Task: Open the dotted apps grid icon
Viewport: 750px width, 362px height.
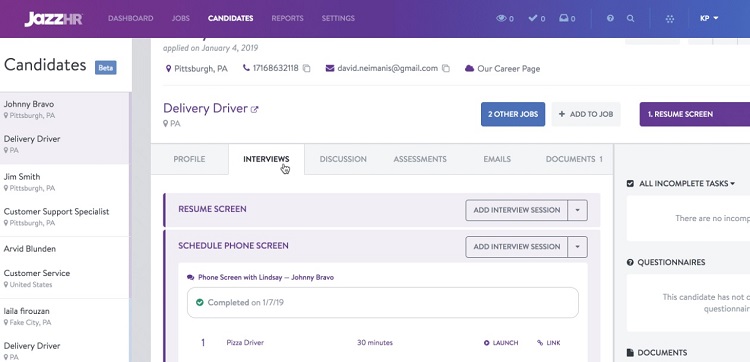Action: [670, 19]
